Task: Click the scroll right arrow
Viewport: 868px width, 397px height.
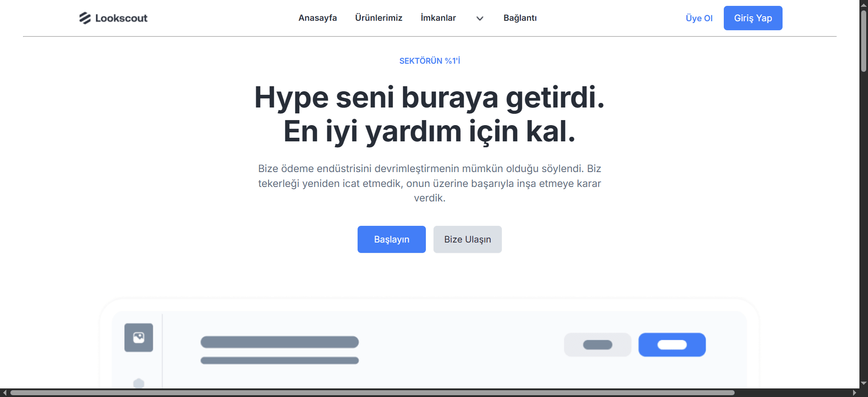Action: click(x=854, y=393)
